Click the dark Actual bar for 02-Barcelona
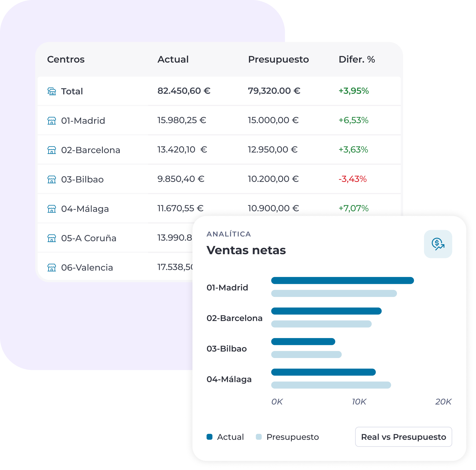The width and height of the screenshot is (476, 470). [326, 311]
